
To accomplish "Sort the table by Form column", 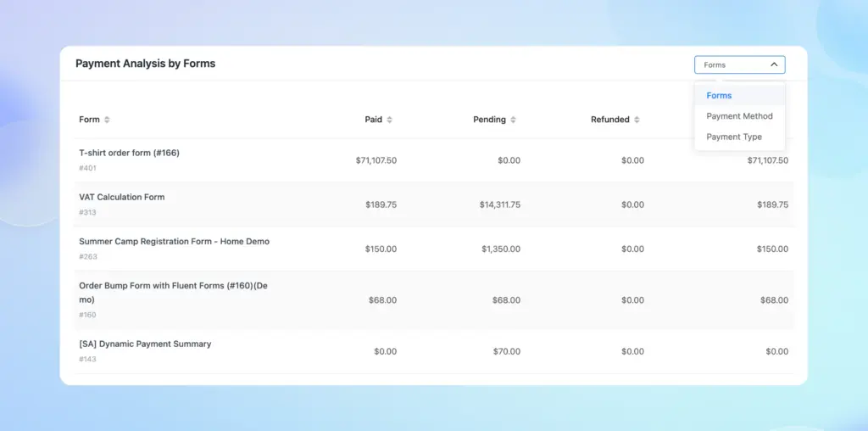I will [x=107, y=120].
